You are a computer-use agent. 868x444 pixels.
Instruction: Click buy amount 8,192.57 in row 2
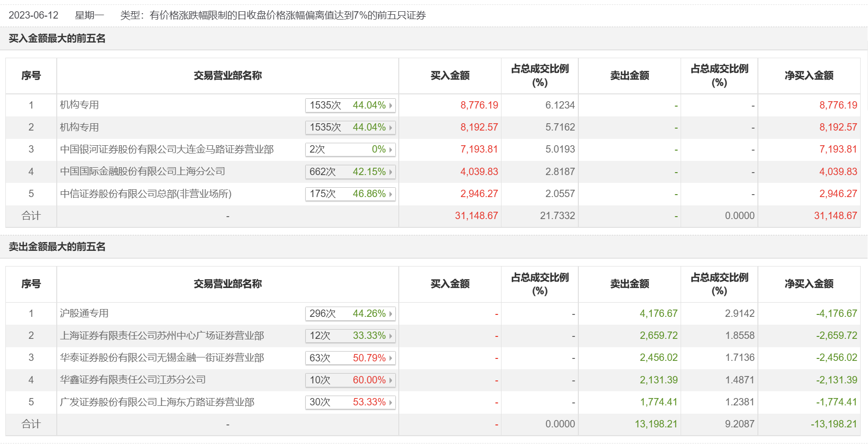[x=479, y=127]
